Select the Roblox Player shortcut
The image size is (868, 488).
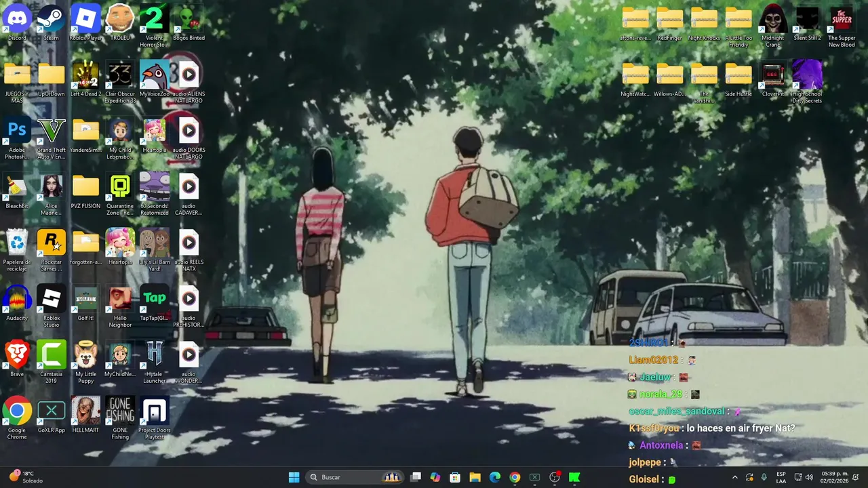click(86, 24)
